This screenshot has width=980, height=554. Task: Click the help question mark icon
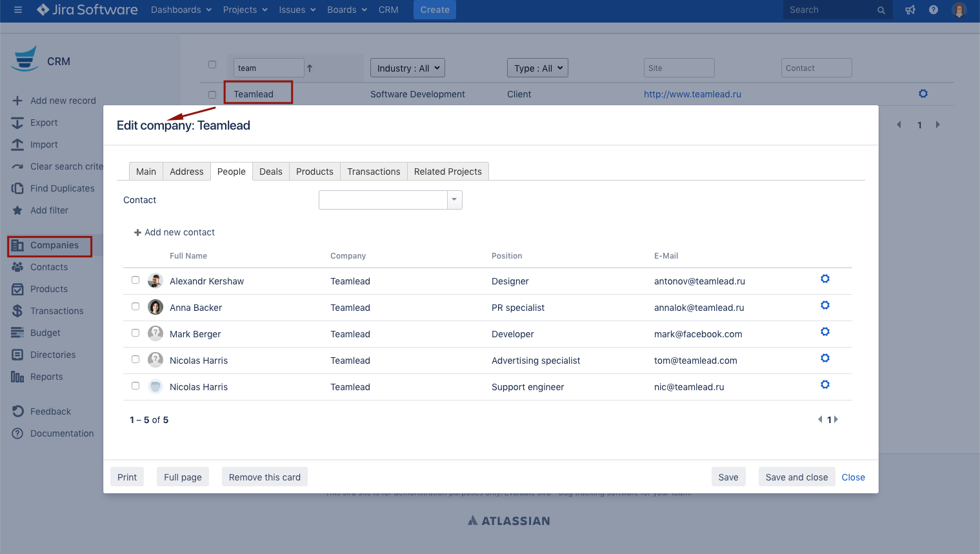click(x=933, y=10)
